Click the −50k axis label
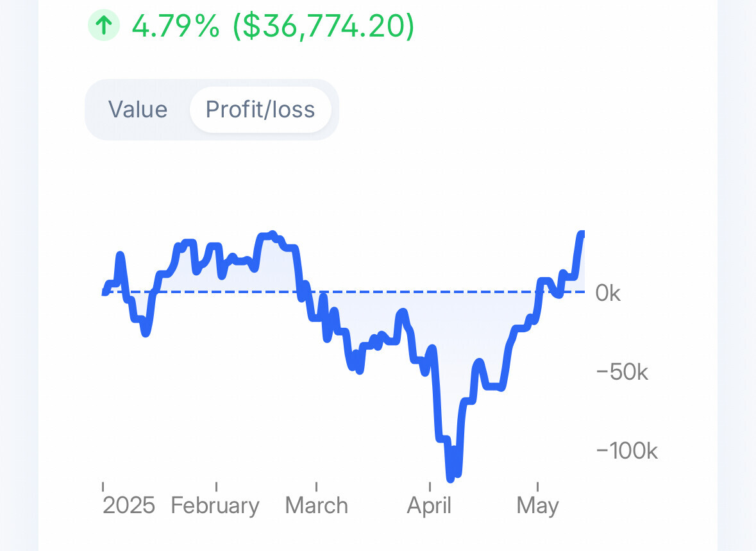Screen dimensions: 756x551 (622, 372)
